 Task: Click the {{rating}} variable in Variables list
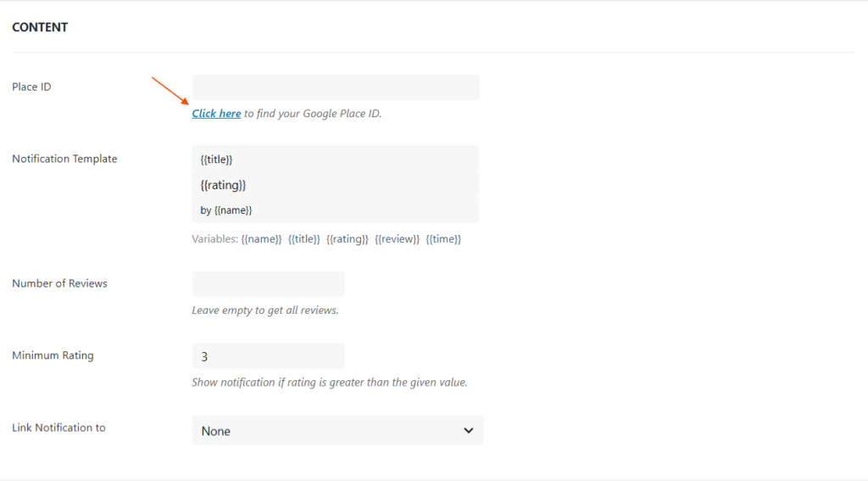point(348,239)
